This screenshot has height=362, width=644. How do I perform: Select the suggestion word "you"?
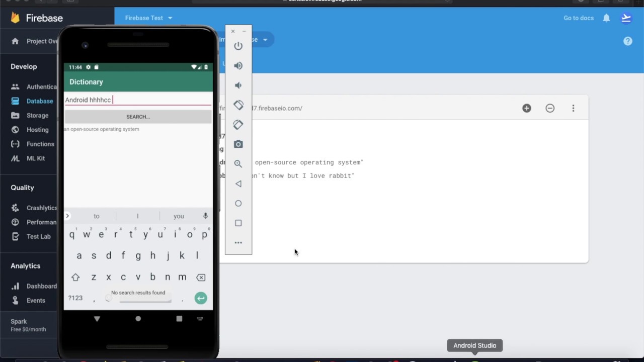pyautogui.click(x=179, y=216)
